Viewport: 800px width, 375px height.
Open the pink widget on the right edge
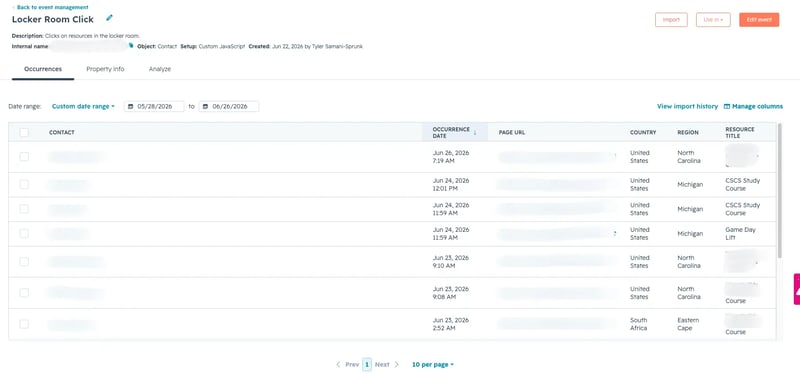pyautogui.click(x=796, y=289)
